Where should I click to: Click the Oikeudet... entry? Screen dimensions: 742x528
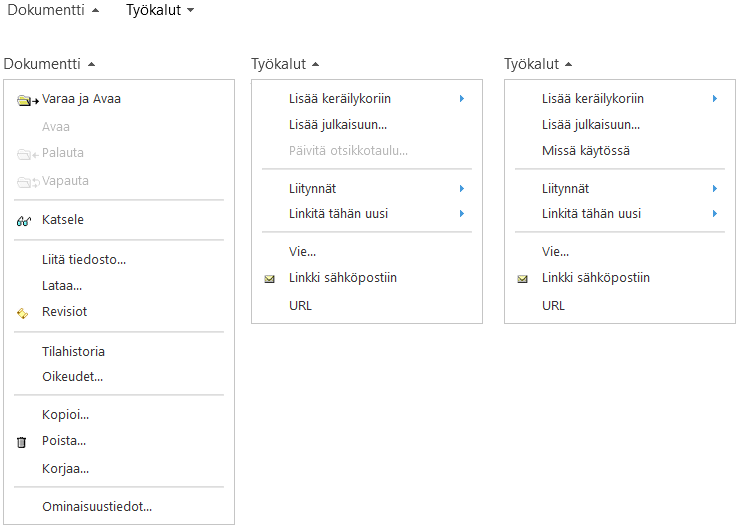tap(72, 377)
